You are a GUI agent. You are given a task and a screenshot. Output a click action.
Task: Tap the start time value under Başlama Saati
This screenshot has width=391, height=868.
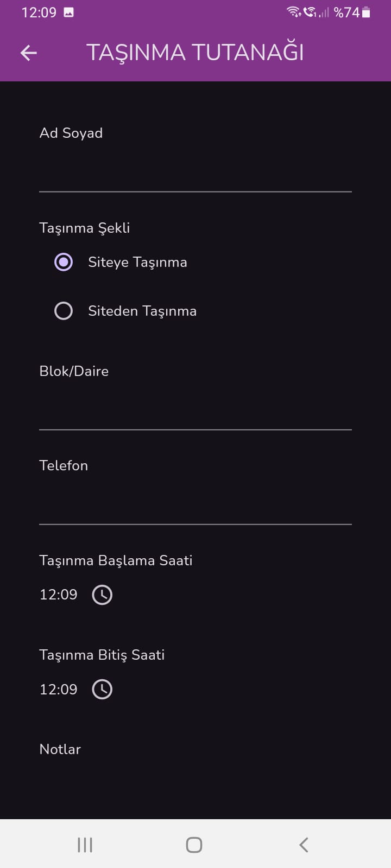(x=59, y=595)
